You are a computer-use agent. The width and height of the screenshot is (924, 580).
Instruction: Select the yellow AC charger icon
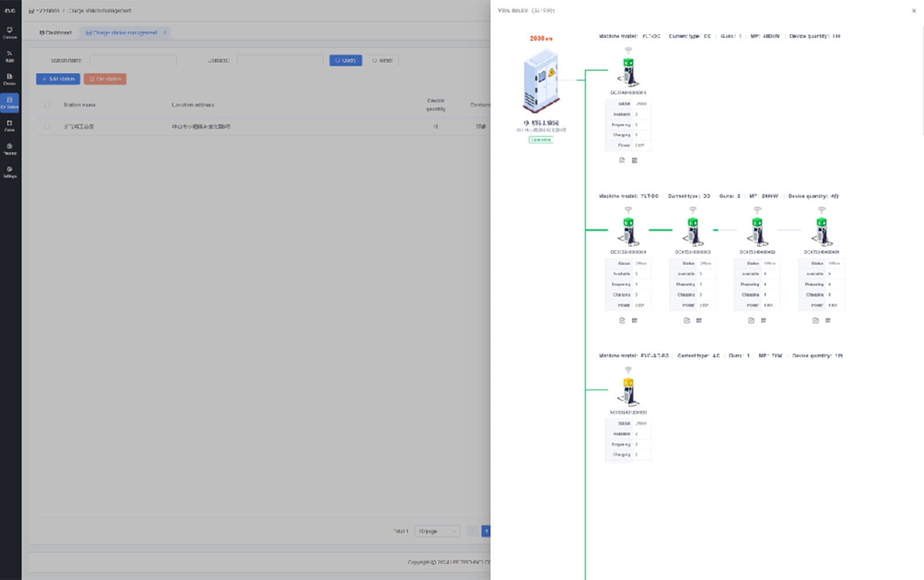(628, 392)
